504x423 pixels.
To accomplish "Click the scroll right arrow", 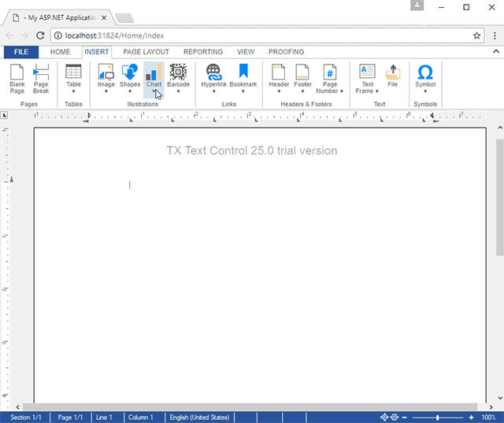I will point(491,407).
